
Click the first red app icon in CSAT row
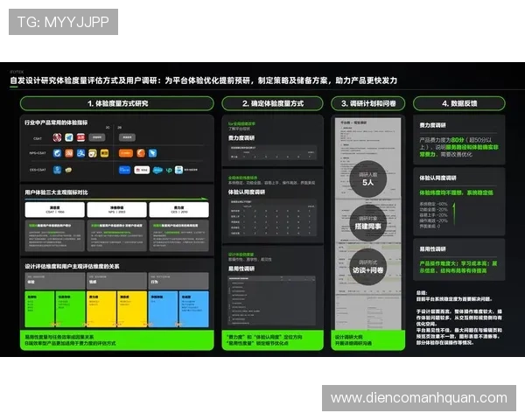(x=57, y=137)
